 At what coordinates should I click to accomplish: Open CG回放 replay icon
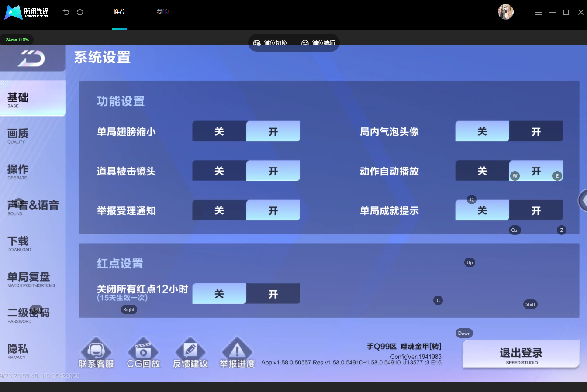143,353
